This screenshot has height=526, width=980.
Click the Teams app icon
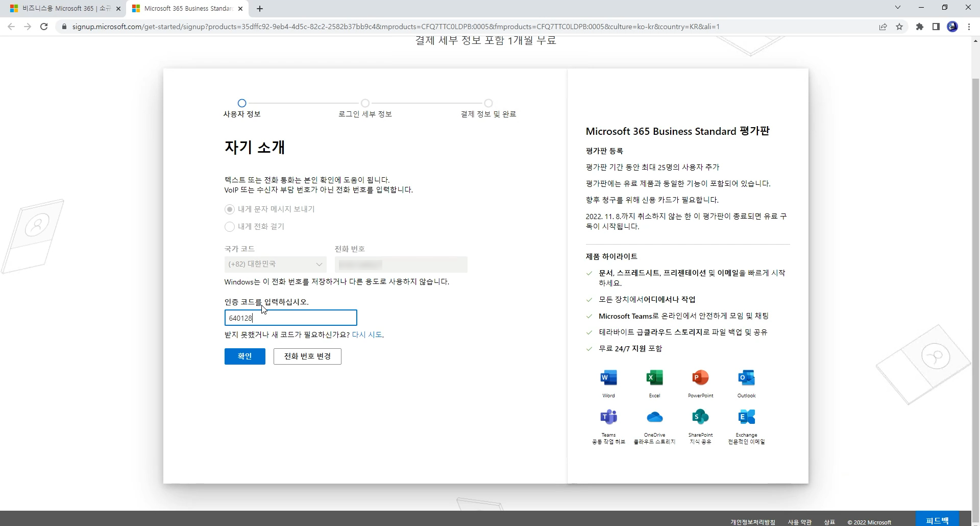[608, 417]
